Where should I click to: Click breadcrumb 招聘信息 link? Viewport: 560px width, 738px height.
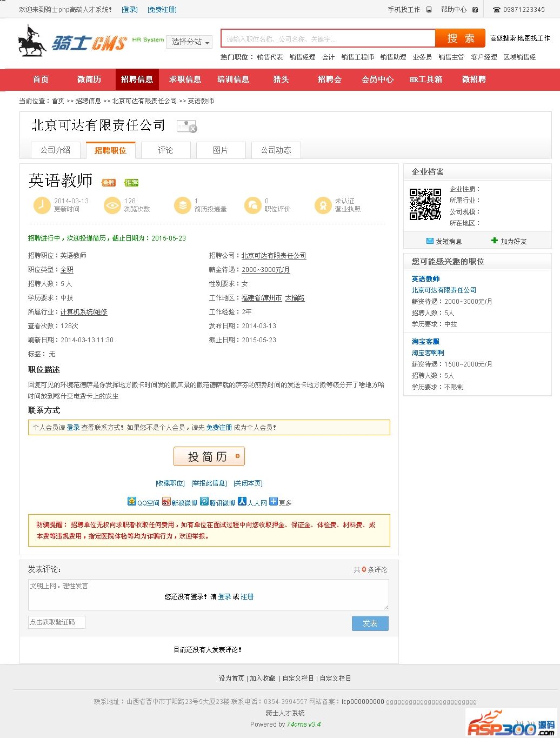coord(88,101)
